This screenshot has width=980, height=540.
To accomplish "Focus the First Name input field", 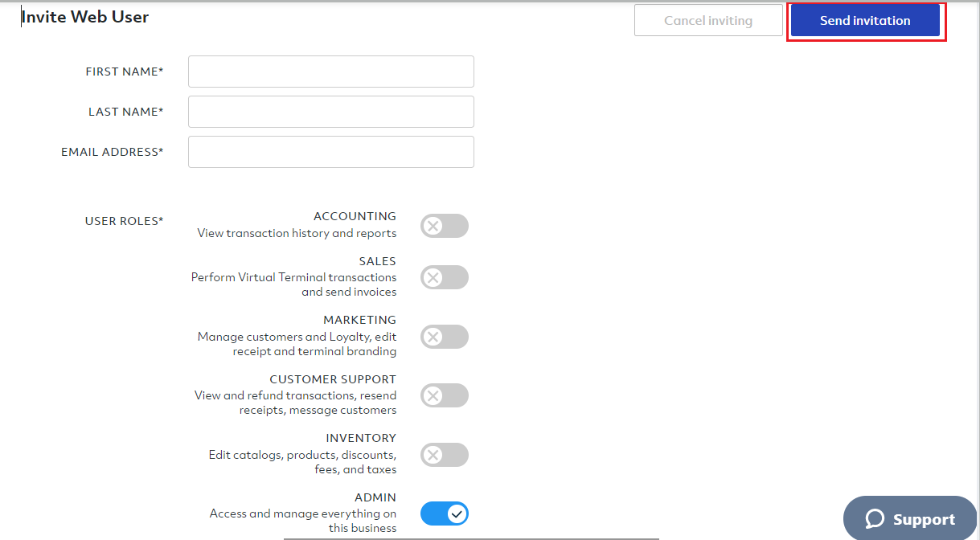I will [330, 72].
